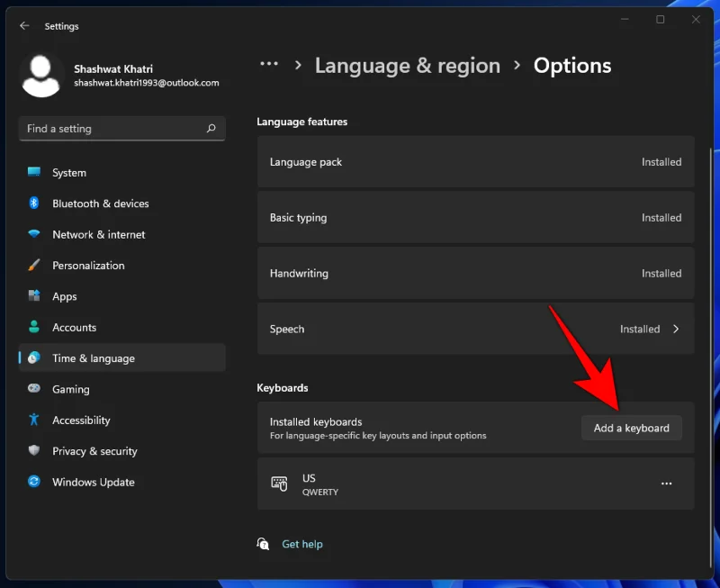Go to Accessibility settings
The width and height of the screenshot is (720, 588).
tap(80, 420)
